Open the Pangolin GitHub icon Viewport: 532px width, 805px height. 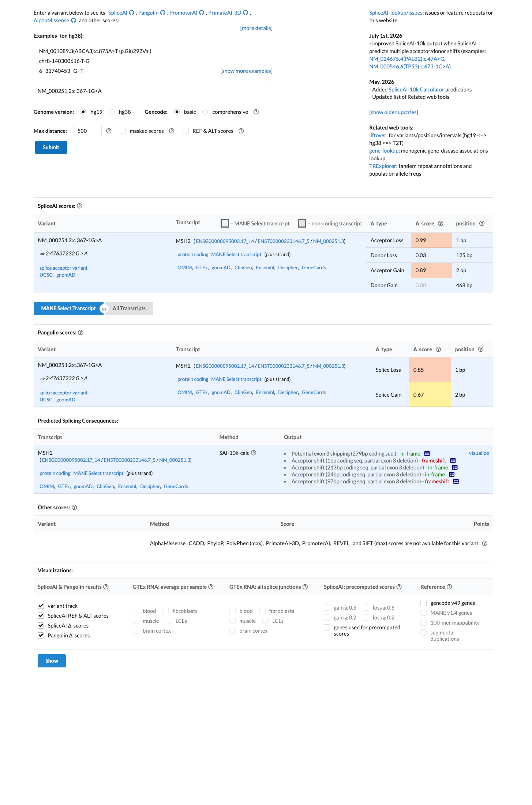point(163,13)
